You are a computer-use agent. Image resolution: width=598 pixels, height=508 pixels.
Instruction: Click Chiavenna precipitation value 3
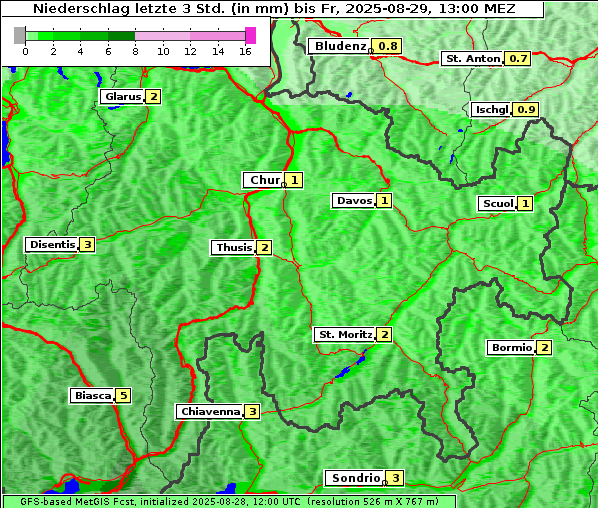[252, 412]
